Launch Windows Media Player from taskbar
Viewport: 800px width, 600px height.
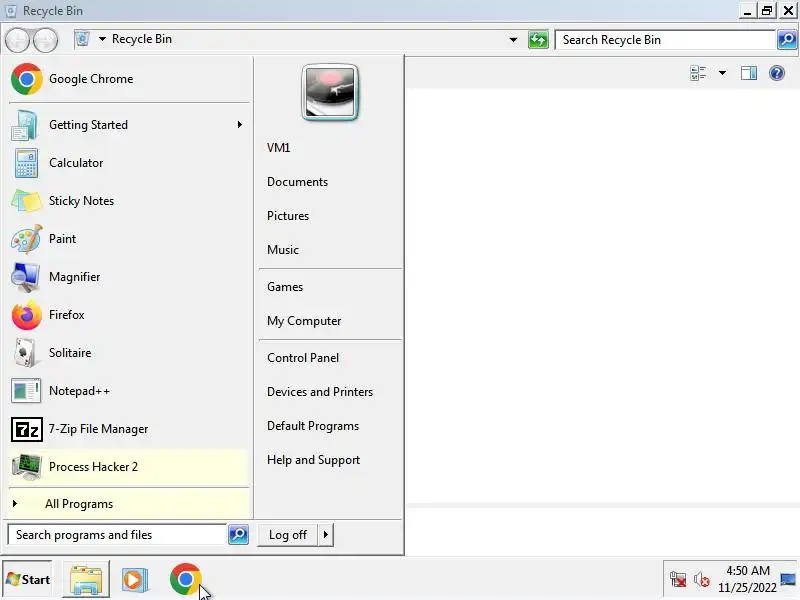135,580
